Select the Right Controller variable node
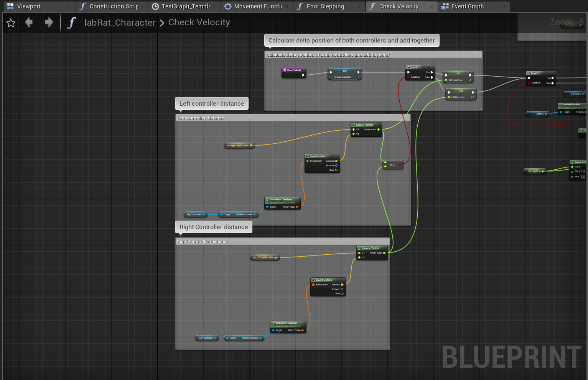588x380 pixels. click(x=196, y=215)
